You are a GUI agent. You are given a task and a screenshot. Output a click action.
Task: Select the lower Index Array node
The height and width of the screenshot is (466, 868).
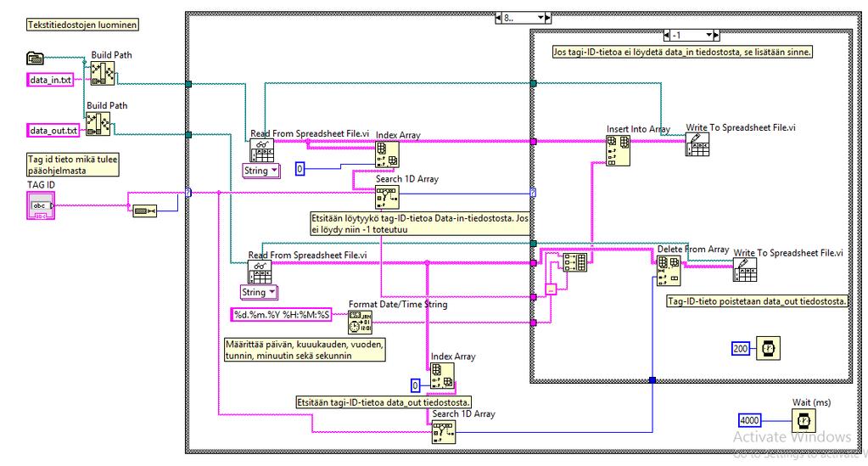[443, 376]
